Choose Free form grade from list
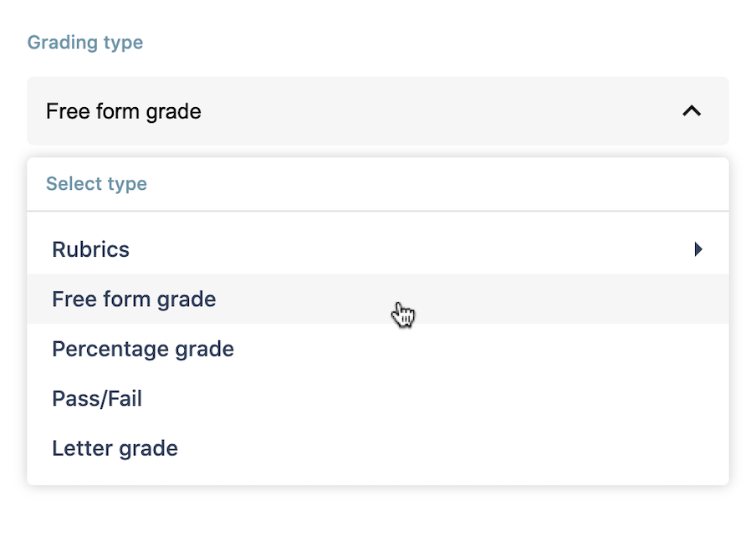The height and width of the screenshot is (537, 756). click(377, 299)
